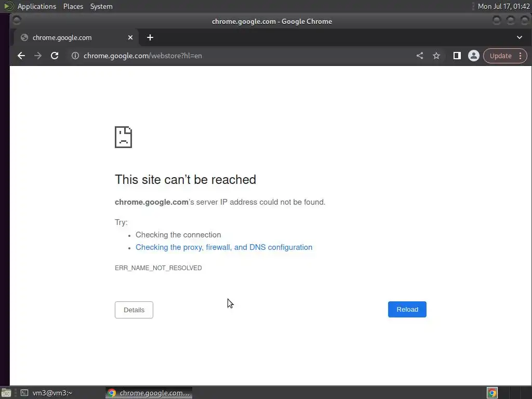The image size is (532, 399).
Task: Share this page icon
Action: coord(420,56)
